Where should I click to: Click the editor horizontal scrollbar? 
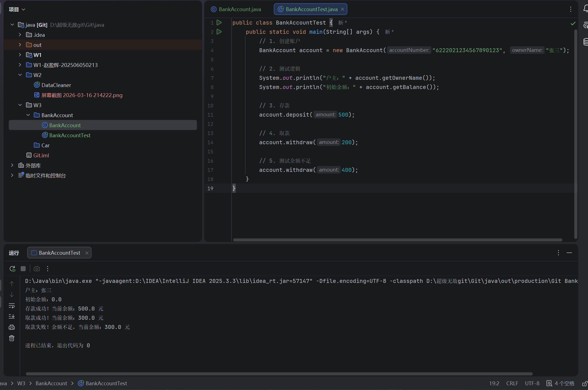pyautogui.click(x=397, y=240)
